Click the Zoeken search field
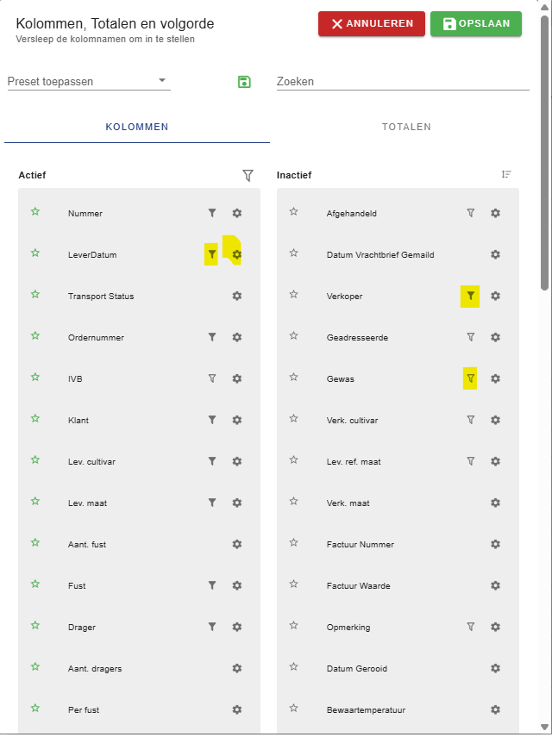This screenshot has width=552, height=756. point(402,82)
